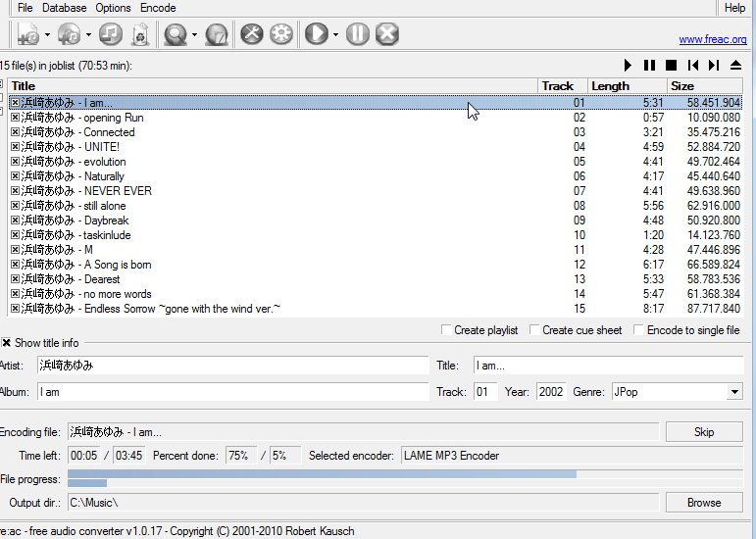Play the selected track in joblist player
Viewport: 756px width, 539px height.
(x=628, y=65)
